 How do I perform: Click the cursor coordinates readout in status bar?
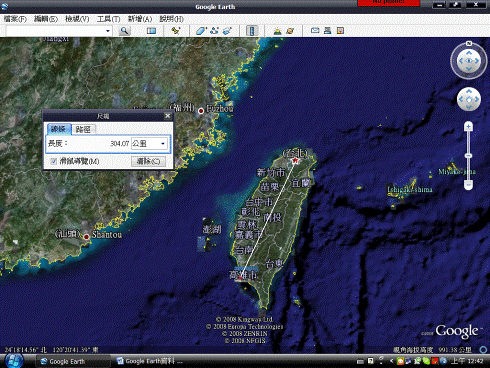(52, 350)
